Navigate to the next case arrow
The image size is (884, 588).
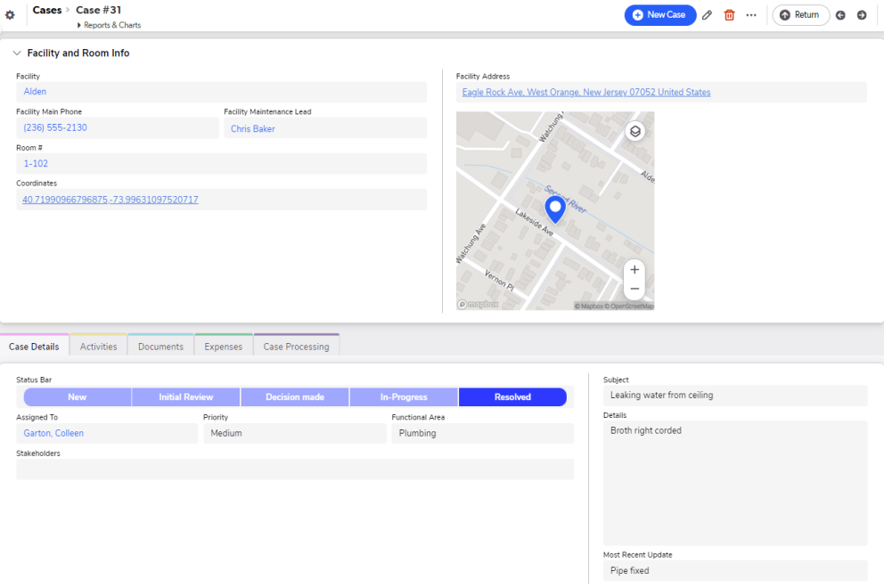click(x=861, y=15)
